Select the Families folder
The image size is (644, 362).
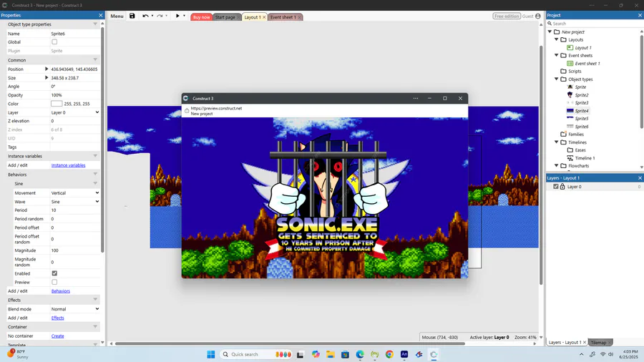tap(576, 134)
